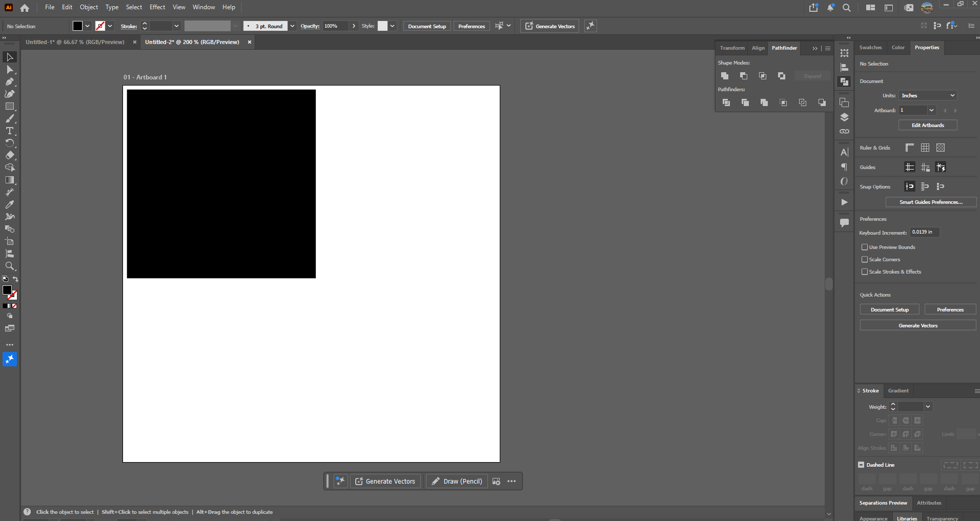Click Document Setup in the control bar
This screenshot has width=980, height=521.
pos(427,26)
